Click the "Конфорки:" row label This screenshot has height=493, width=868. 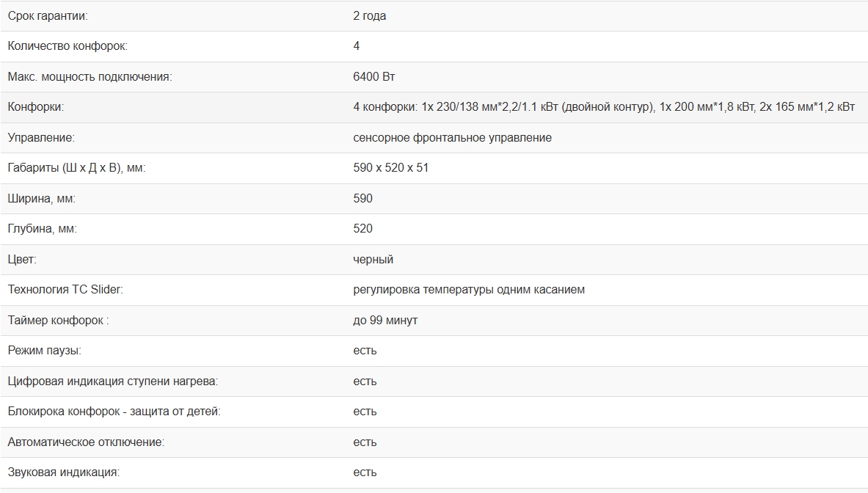[35, 107]
